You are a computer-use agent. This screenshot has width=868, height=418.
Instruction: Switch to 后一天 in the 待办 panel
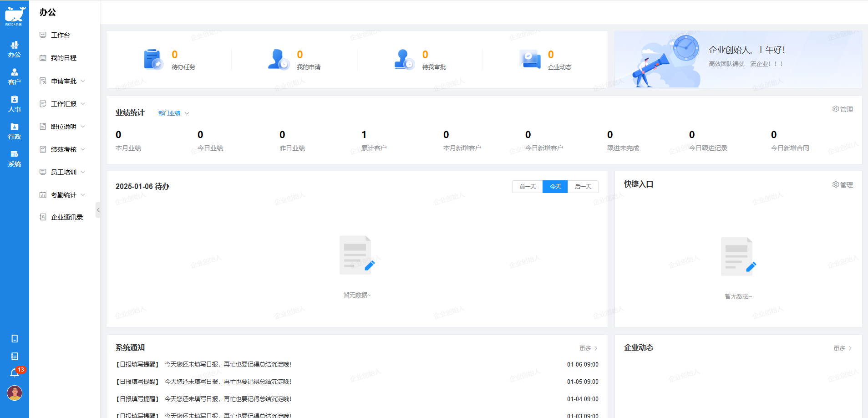click(x=583, y=186)
